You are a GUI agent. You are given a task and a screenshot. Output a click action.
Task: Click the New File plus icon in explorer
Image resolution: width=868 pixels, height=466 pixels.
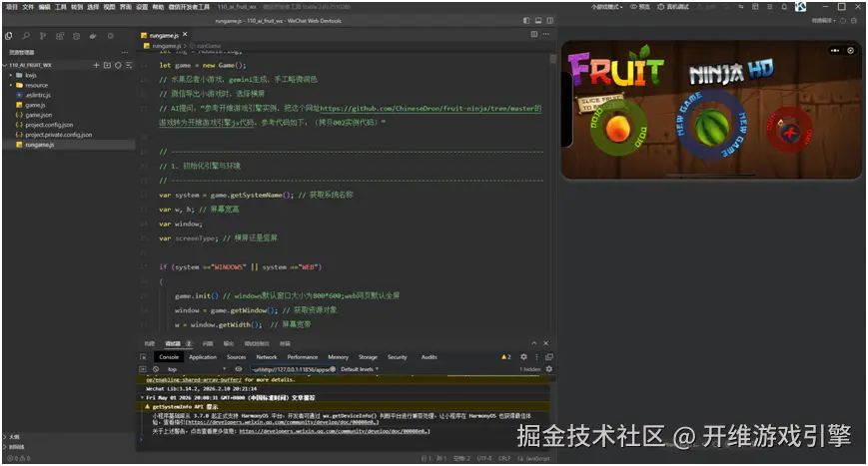[96, 65]
